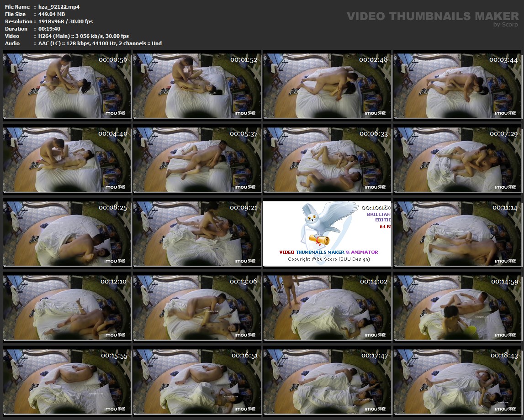Image resolution: width=524 pixels, height=420 pixels.
Task: Click the resolution value 1918x968 / 30.00 fps
Action: 65,21
